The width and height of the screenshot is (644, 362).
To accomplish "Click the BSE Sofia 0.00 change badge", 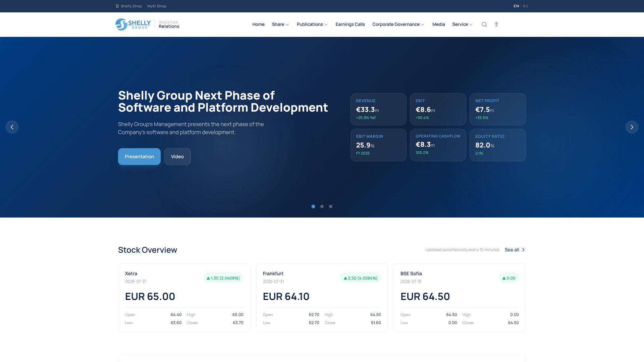I will 509,278.
